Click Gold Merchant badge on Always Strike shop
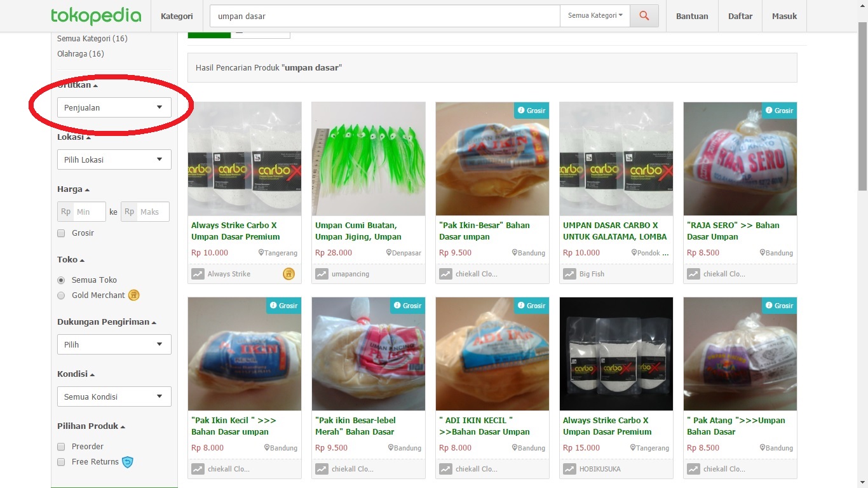Screen dimensions: 868x488 pyautogui.click(x=288, y=274)
